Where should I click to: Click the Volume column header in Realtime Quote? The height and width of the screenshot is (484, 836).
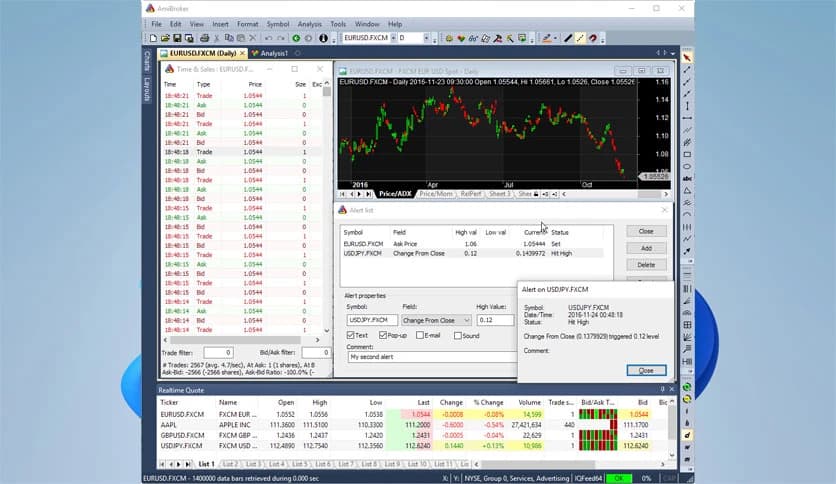click(529, 402)
